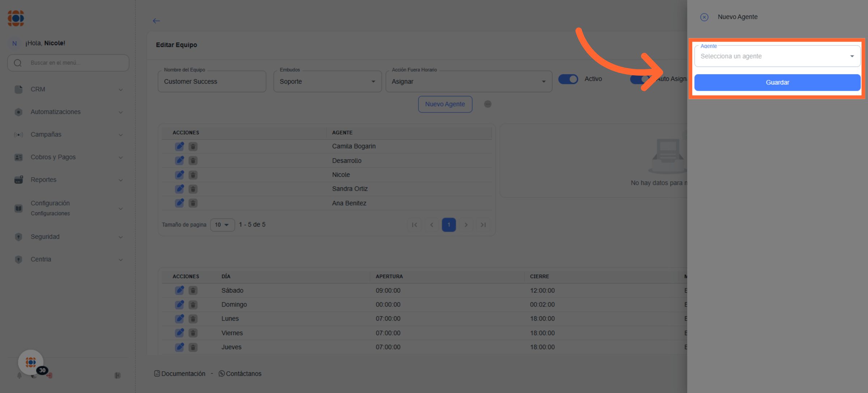Click the Nombre del Equipo field
Image resolution: width=868 pixels, height=393 pixels.
pyautogui.click(x=212, y=82)
